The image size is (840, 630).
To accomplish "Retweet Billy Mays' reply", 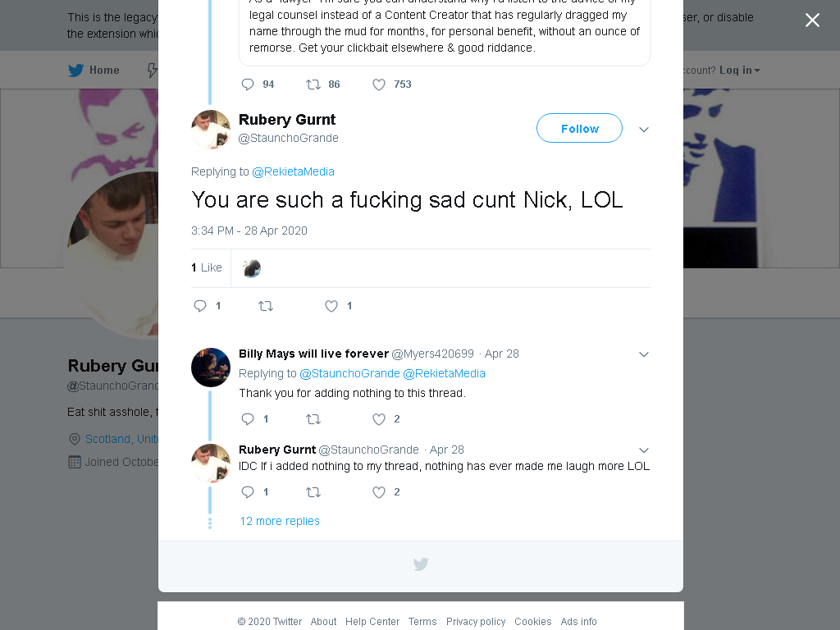I will coord(313,419).
